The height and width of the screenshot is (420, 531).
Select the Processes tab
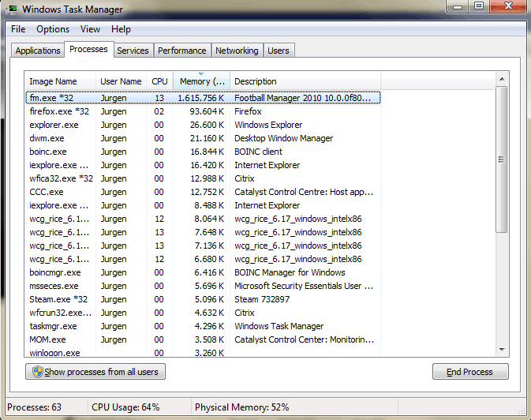pos(88,49)
